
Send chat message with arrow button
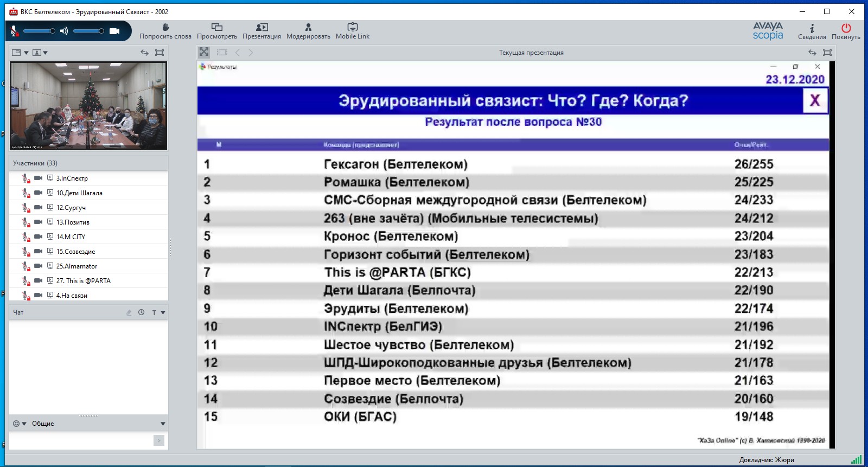[x=159, y=440]
